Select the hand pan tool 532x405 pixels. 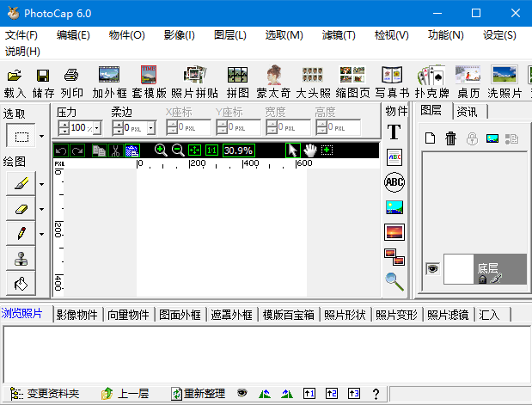point(309,150)
